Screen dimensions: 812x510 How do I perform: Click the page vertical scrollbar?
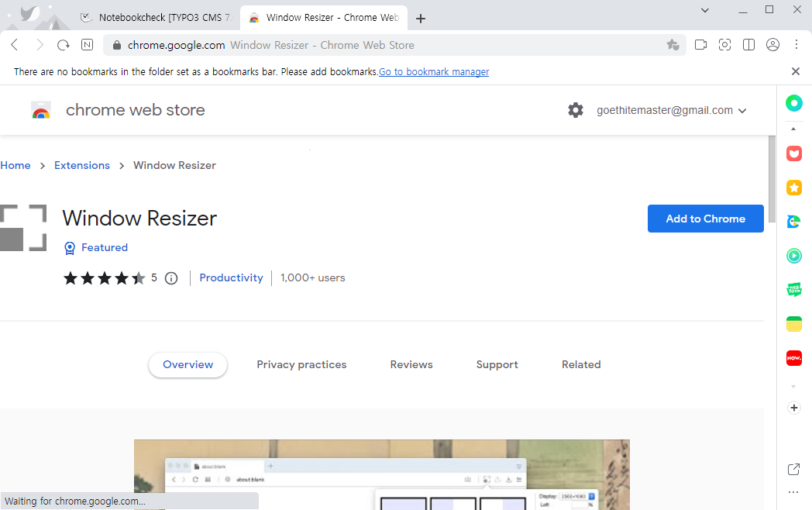772,179
